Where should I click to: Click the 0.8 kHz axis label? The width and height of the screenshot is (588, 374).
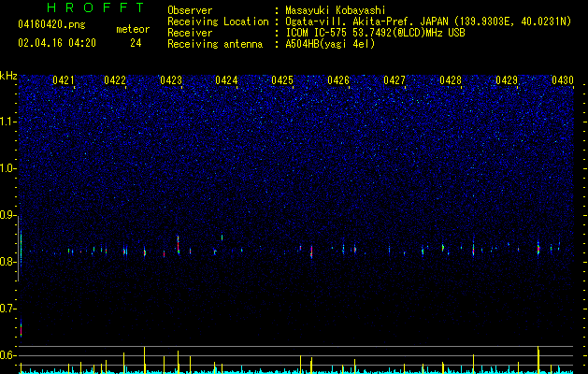pyautogui.click(x=8, y=262)
